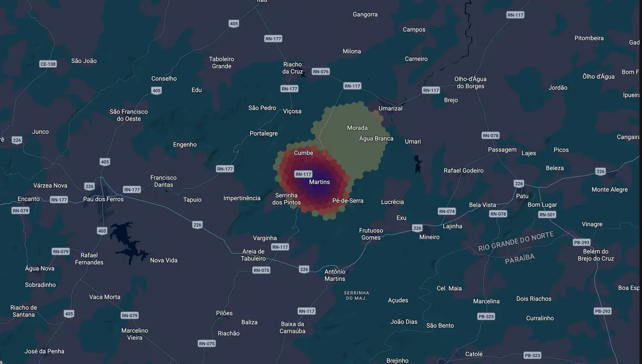
Task: Select the Engenho label
Action: point(185,145)
